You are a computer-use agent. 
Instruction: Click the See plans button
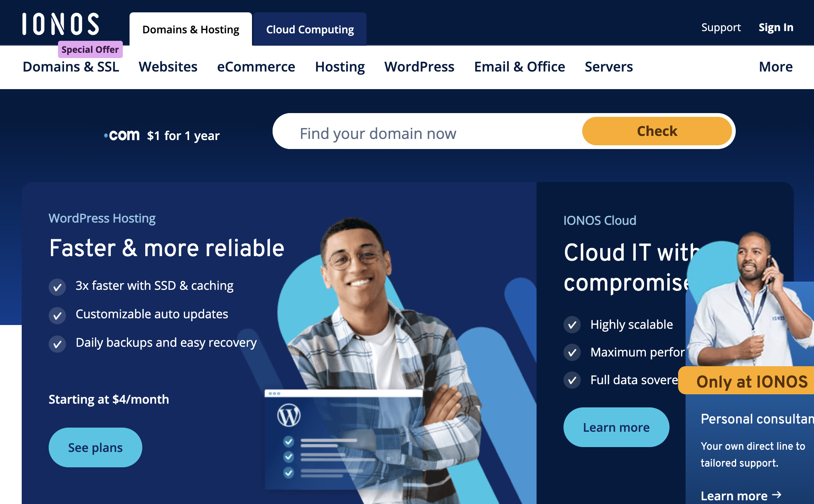coord(96,447)
